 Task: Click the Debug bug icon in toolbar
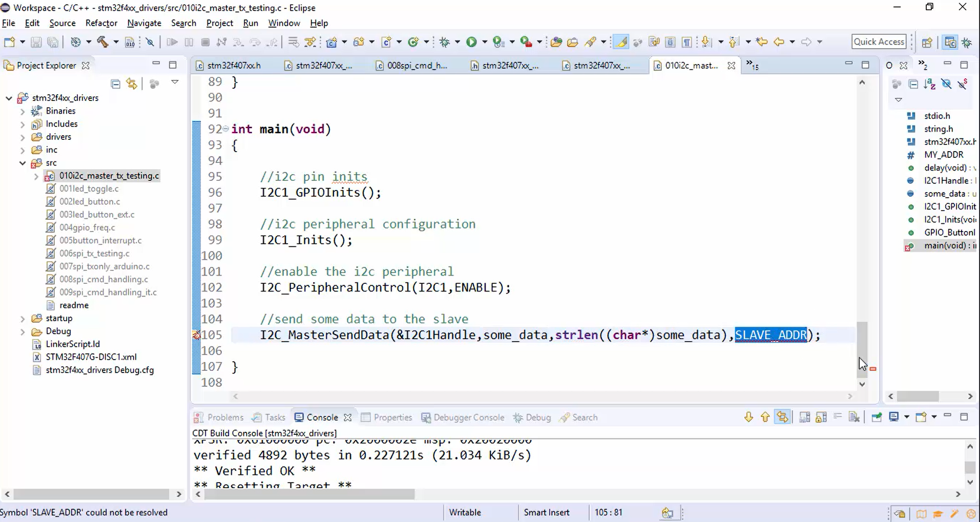coord(444,42)
